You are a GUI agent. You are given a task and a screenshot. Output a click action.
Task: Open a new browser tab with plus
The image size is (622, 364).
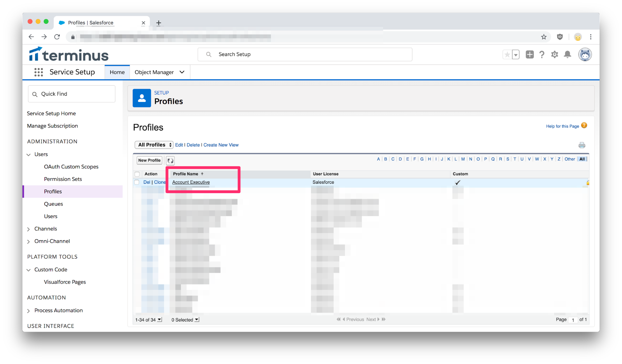click(159, 23)
